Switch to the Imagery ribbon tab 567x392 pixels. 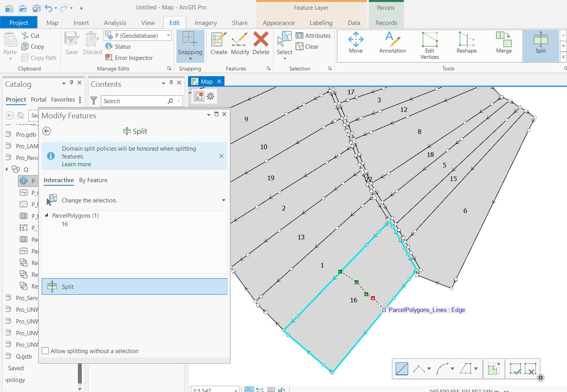click(x=206, y=23)
